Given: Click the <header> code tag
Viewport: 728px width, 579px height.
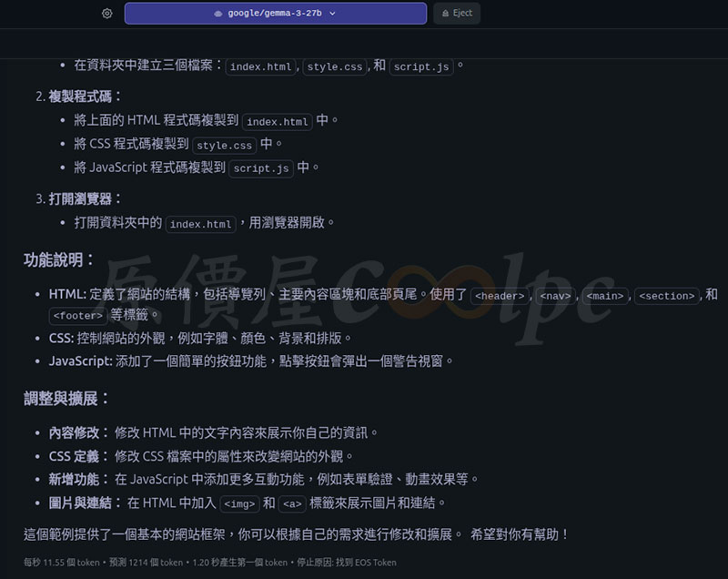Looking at the screenshot, I should pos(500,296).
